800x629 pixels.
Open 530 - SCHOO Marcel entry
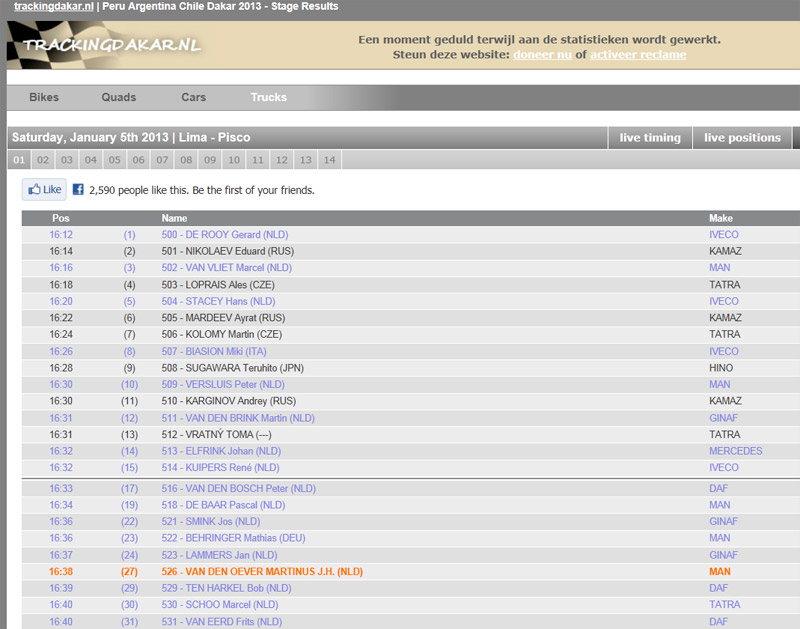[220, 605]
